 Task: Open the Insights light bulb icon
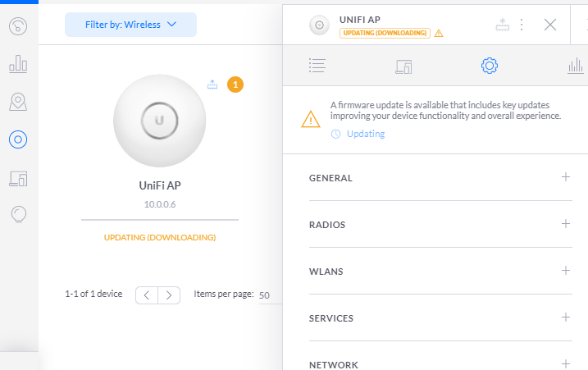(19, 215)
